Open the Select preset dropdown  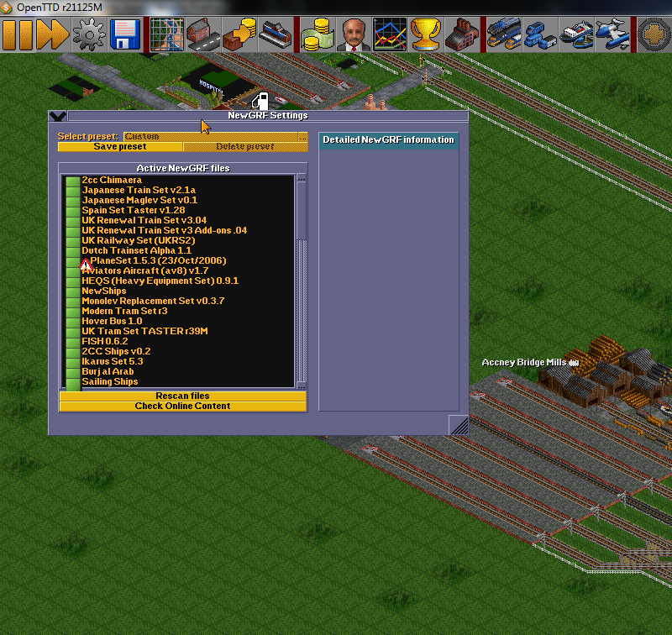(x=216, y=136)
